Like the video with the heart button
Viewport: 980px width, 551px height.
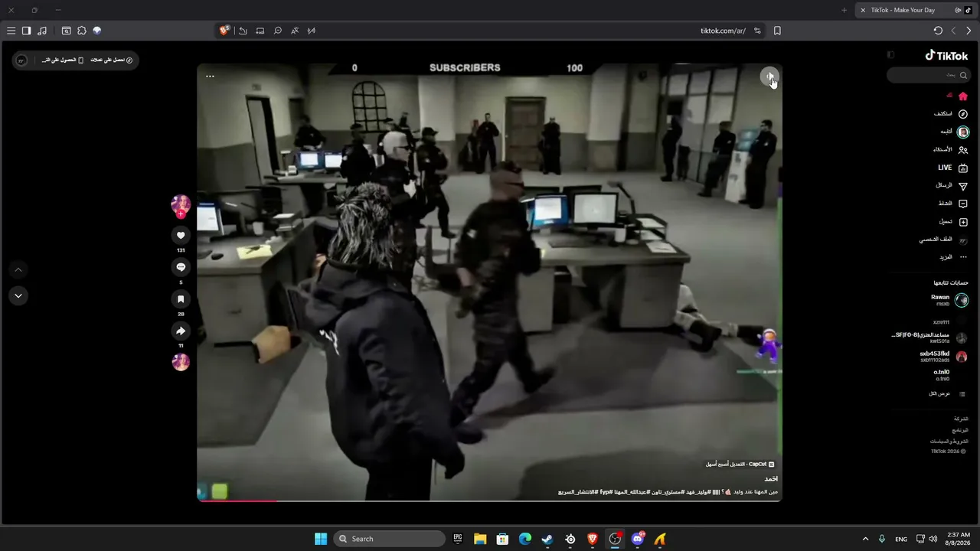point(181,235)
